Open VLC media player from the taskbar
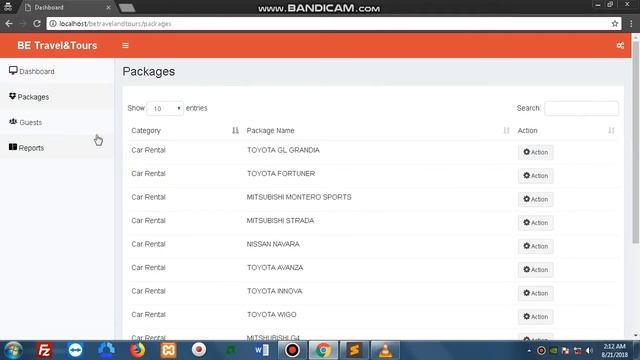640x360 pixels. [x=385, y=350]
